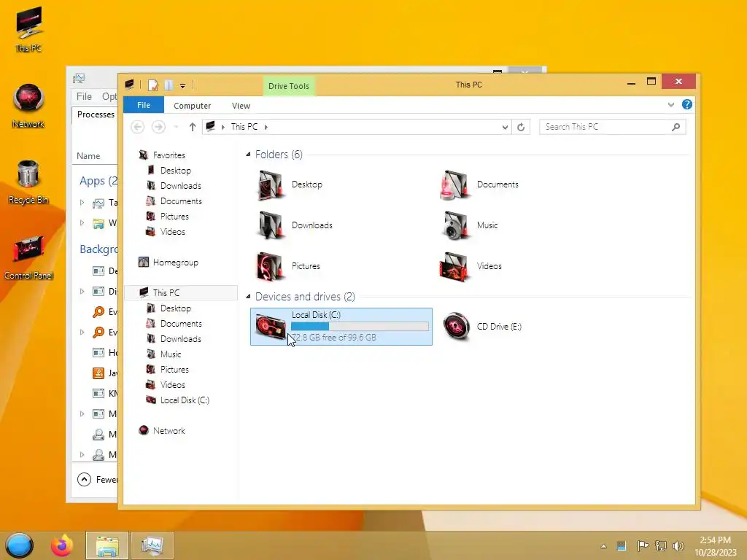Click the search magnifier icon
Image resolution: width=747 pixels, height=560 pixels.
point(676,127)
